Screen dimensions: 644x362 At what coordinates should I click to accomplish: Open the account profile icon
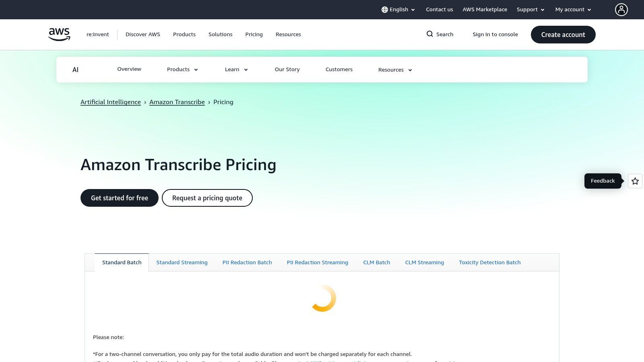[x=621, y=9]
